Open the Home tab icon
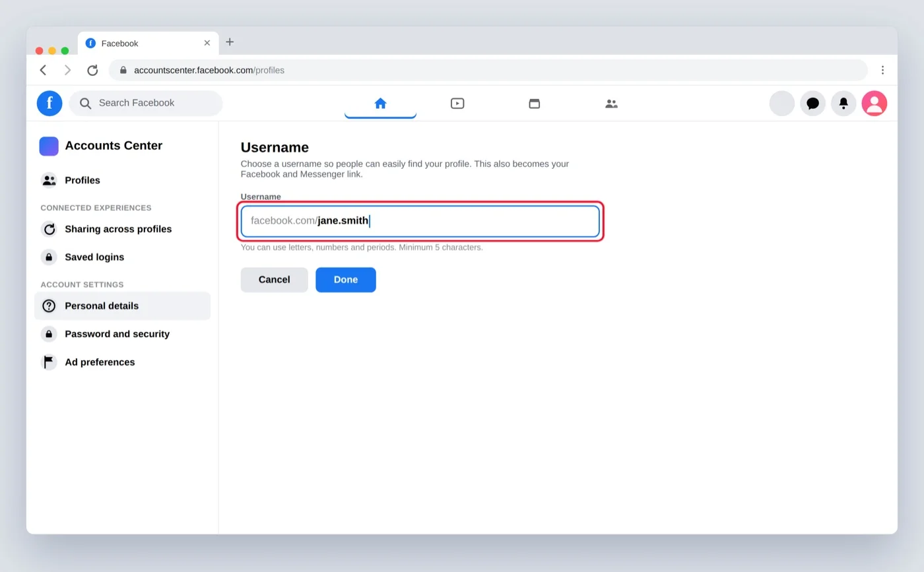The image size is (924, 572). coord(380,103)
